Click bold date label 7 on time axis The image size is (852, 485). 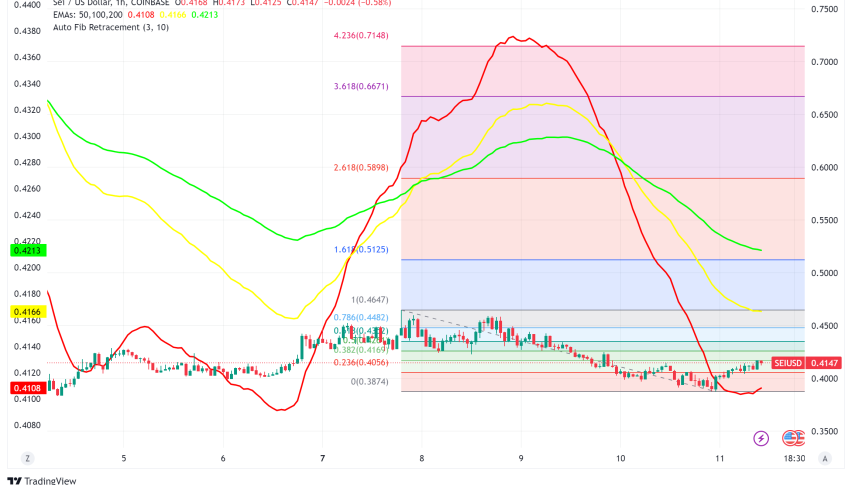pos(322,458)
